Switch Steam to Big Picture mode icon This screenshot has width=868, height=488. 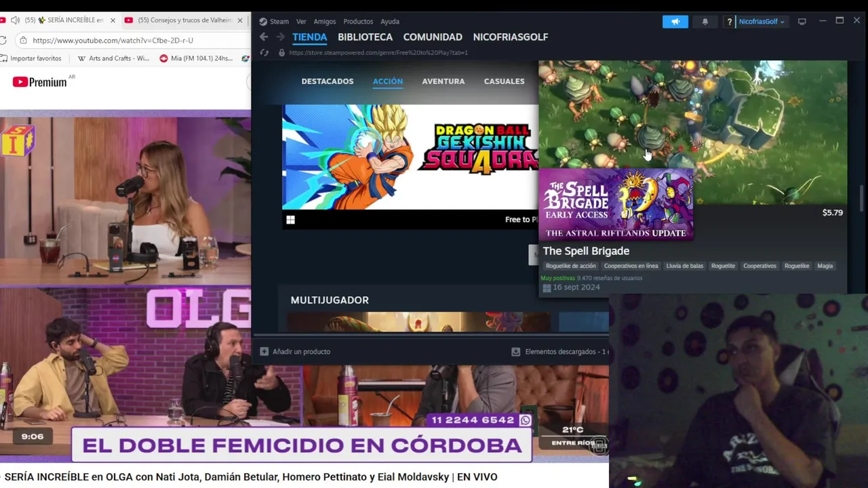(x=802, y=22)
